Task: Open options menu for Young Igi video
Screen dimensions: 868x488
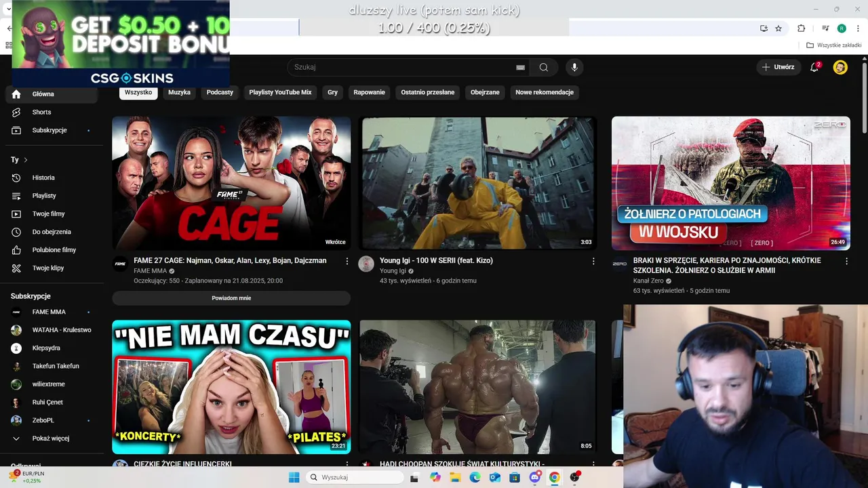Action: click(593, 261)
